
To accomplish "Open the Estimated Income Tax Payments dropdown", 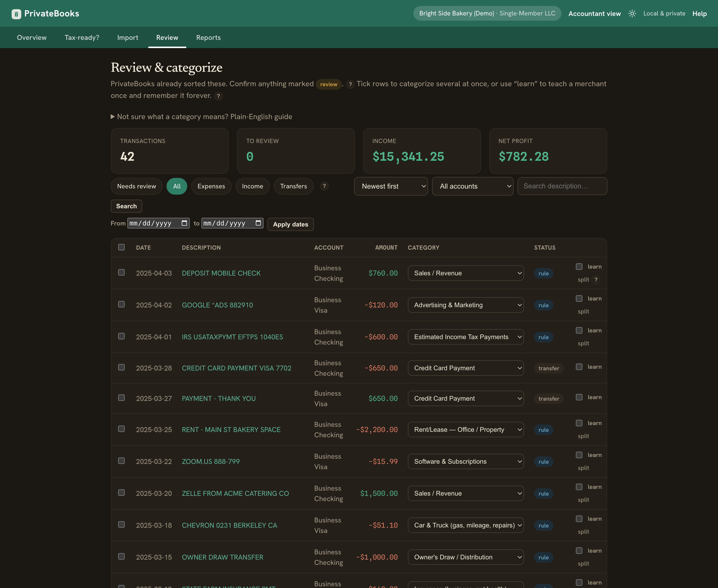I will pyautogui.click(x=465, y=337).
